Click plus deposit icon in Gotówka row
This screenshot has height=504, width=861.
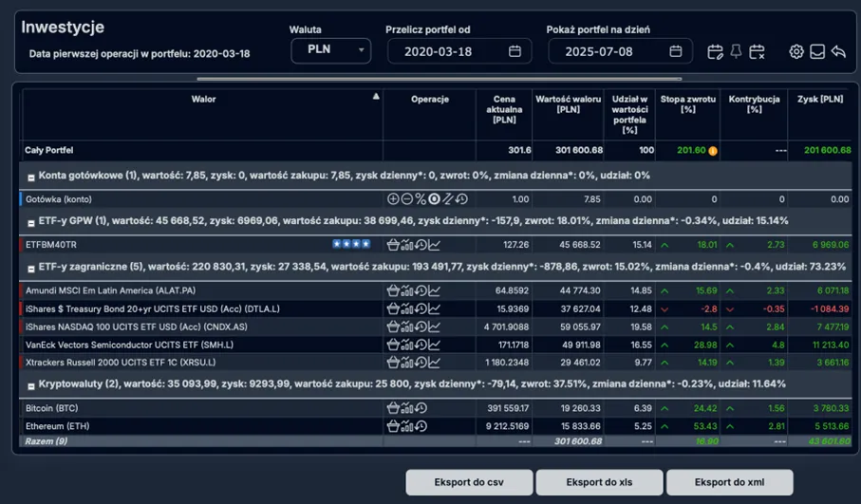[x=393, y=199]
